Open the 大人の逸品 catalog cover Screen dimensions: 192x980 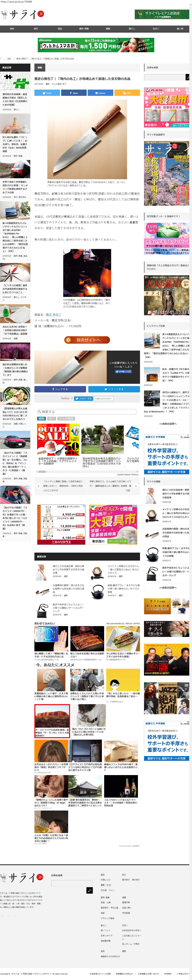click(166, 295)
